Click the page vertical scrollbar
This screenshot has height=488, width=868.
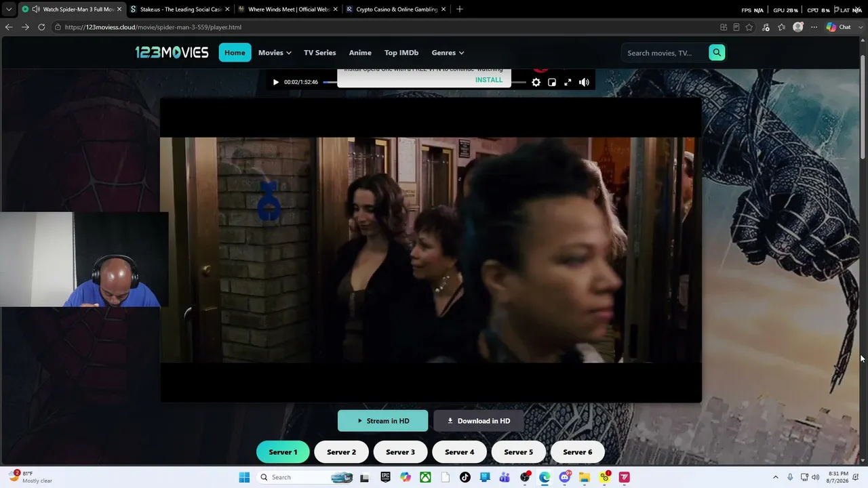pyautogui.click(x=863, y=106)
